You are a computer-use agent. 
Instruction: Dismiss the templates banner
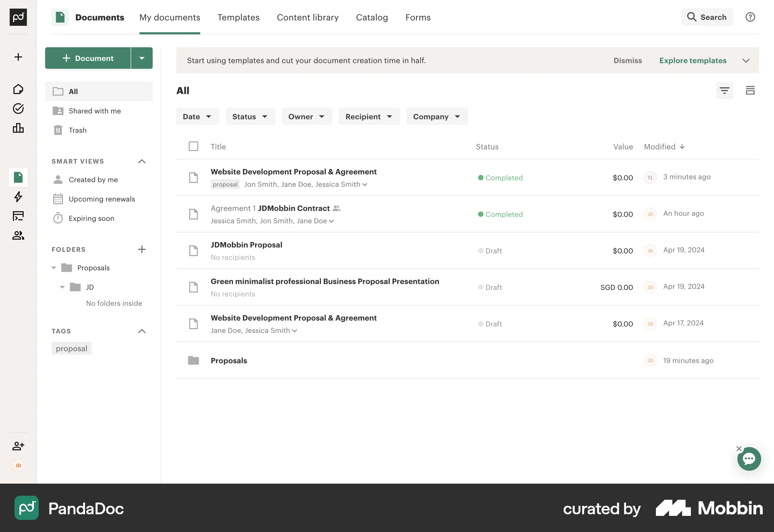coord(628,60)
